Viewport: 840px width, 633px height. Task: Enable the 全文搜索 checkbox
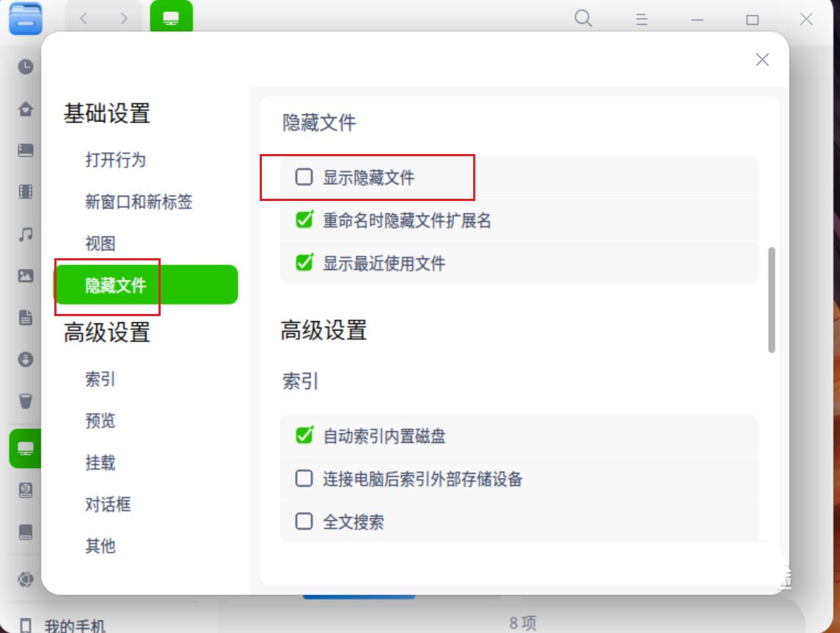pos(304,521)
